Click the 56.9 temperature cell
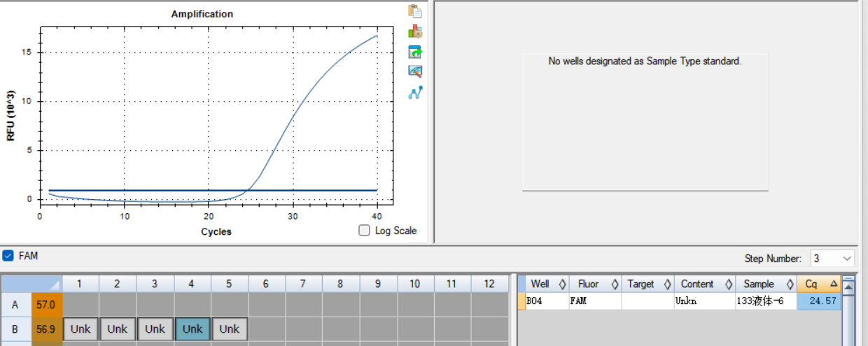Image resolution: width=868 pixels, height=346 pixels. [x=46, y=329]
